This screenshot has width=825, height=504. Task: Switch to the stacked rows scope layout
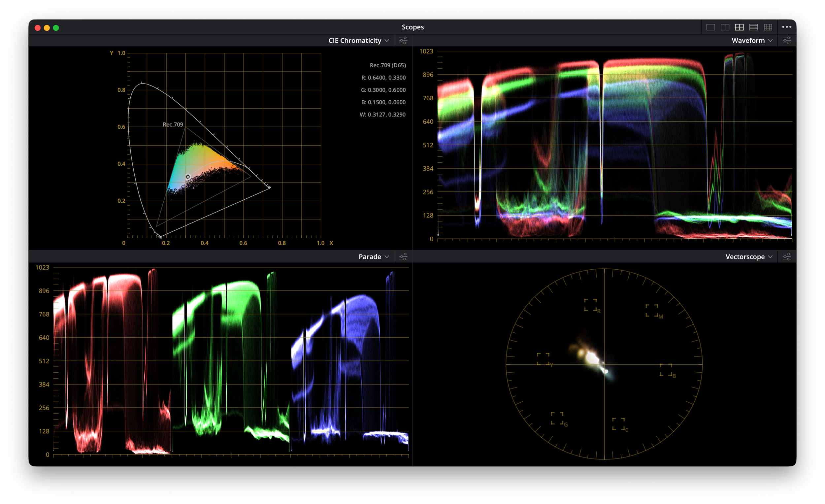[754, 27]
